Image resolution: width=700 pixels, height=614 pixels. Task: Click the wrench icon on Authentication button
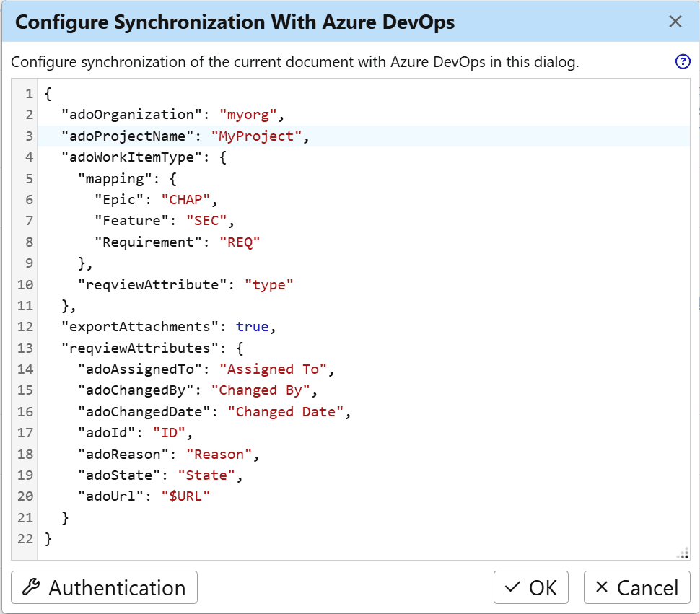(x=31, y=587)
